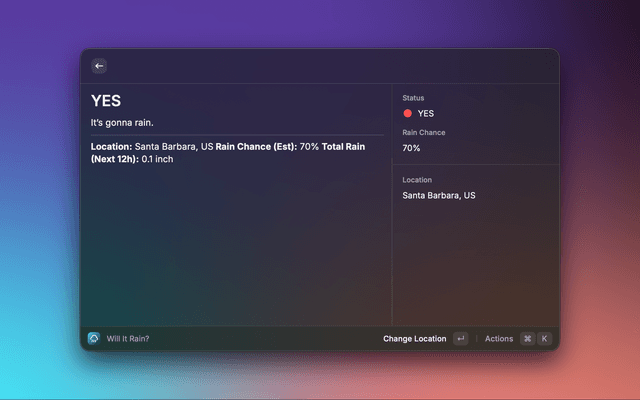Viewport: 640px width, 400px height.
Task: Click the Will It Rain extension icon
Action: [94, 338]
